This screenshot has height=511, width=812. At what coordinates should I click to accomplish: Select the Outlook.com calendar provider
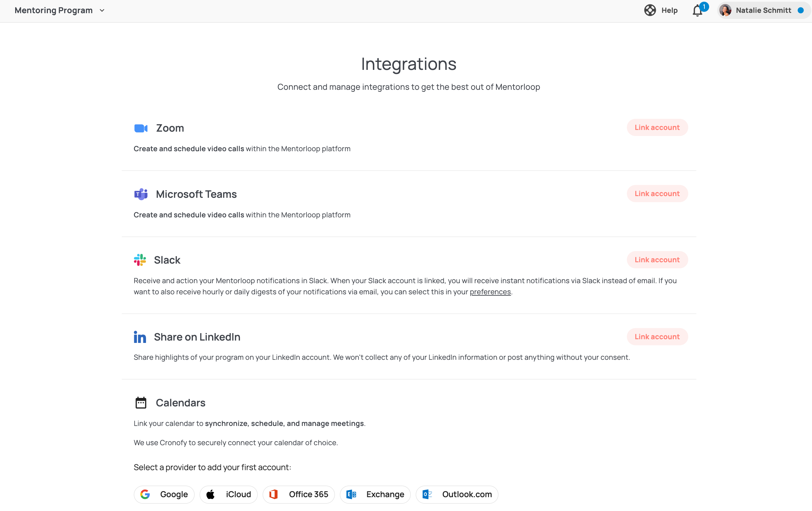point(457,494)
